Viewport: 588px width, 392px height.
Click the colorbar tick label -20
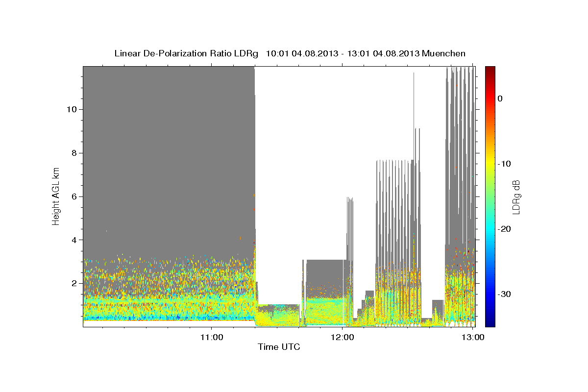click(x=505, y=229)
